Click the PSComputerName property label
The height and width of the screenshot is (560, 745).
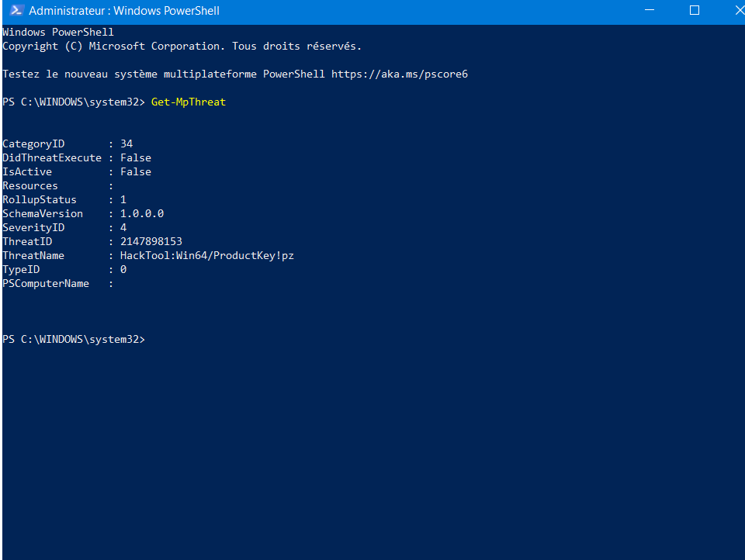[x=46, y=284]
